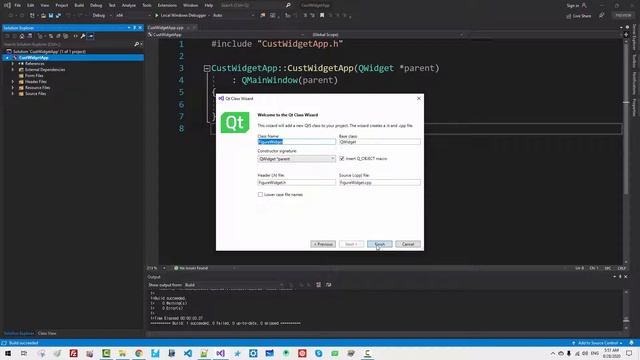Screen dimensions: 640x360
Task: Open the Build menu
Action: click(x=79, y=5)
